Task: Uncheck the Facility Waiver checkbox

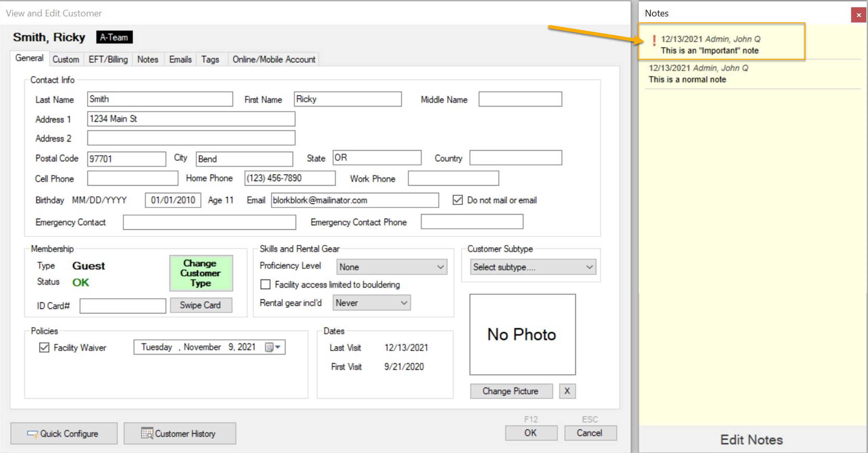Action: (44, 348)
